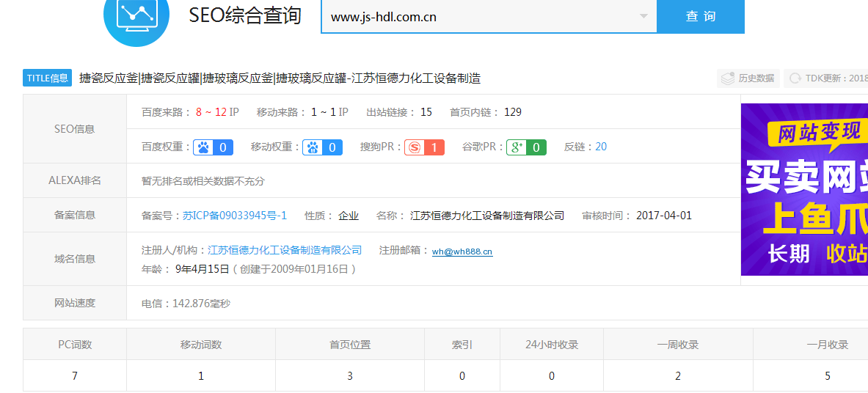Click the 网站变现 purple advertisement banner
The image size is (868, 393).
tap(804, 189)
